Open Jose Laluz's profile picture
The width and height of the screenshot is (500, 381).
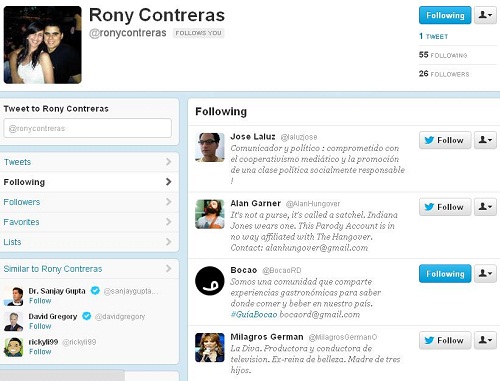coord(210,147)
